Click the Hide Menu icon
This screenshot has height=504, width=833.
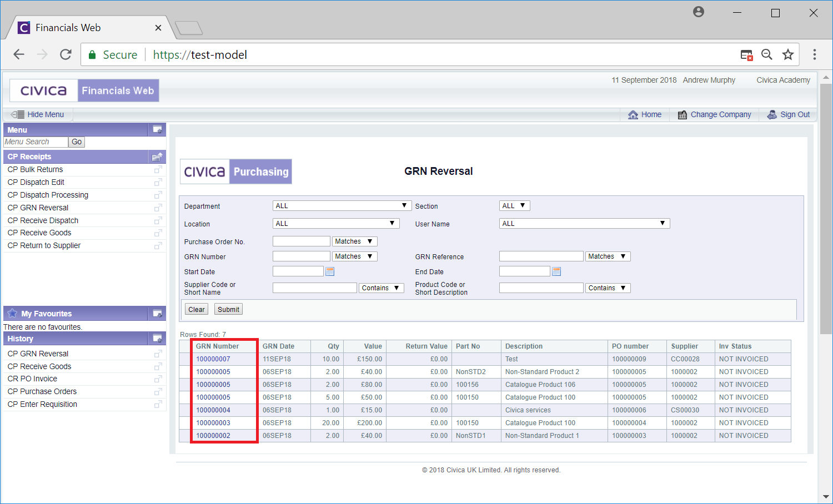[17, 114]
